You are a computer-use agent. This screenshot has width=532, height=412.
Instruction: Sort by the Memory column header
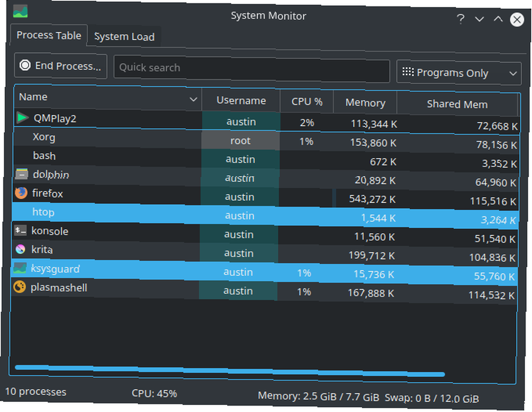click(365, 103)
